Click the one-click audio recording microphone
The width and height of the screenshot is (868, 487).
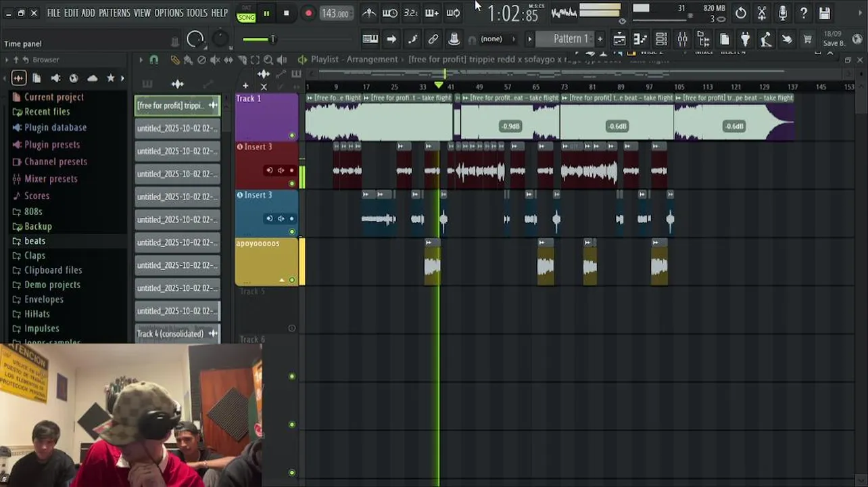[x=783, y=13]
